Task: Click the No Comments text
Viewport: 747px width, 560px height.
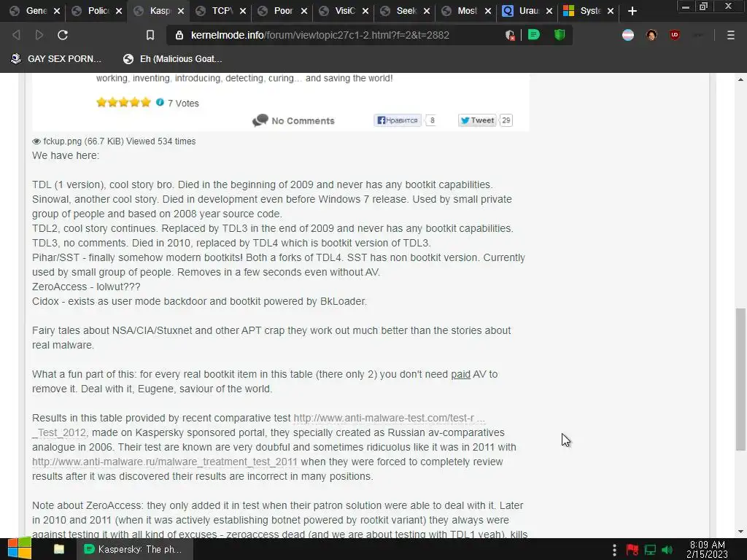Action: (x=303, y=121)
